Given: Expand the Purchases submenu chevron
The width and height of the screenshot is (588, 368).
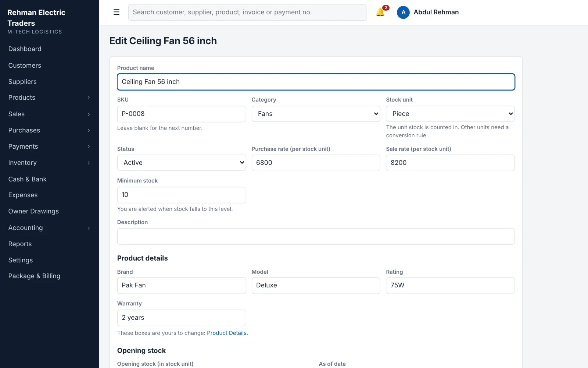Looking at the screenshot, I should click(89, 130).
